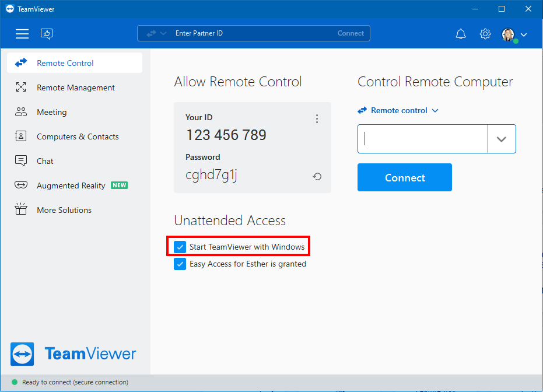Open the hamburger main menu
The height and width of the screenshot is (392, 543).
[22, 34]
